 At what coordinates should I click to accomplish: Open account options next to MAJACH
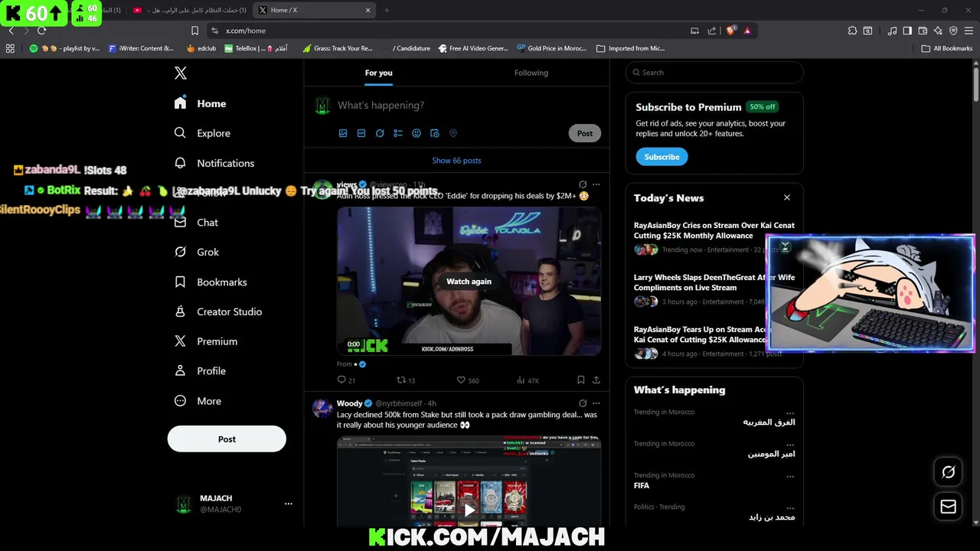(x=288, y=504)
